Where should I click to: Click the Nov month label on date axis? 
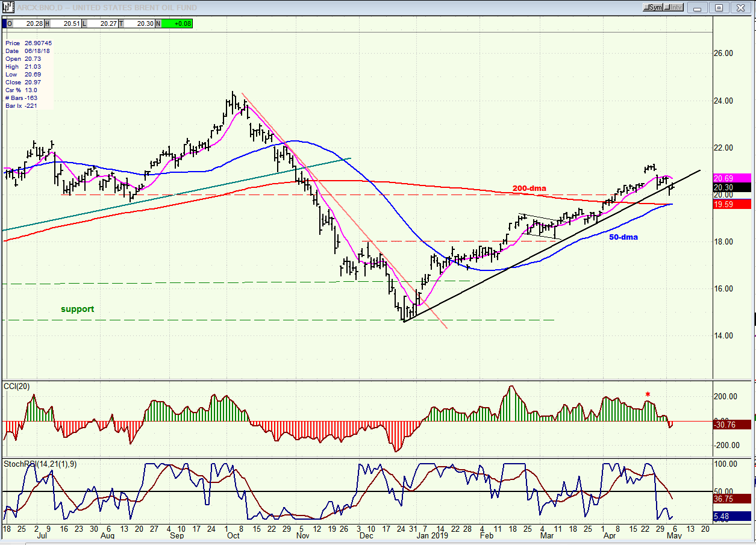click(x=303, y=535)
